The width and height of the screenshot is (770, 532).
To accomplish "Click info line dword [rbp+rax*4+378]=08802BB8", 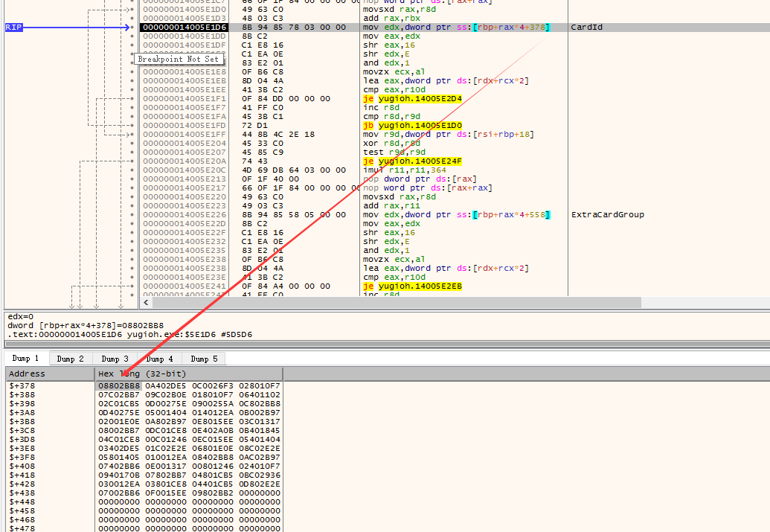I will point(86,326).
